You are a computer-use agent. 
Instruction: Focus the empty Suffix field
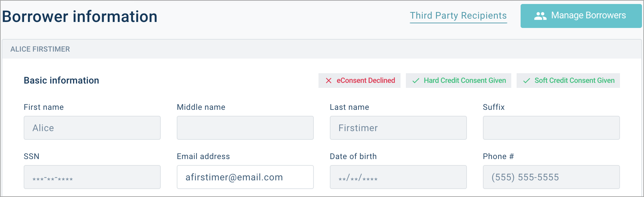(551, 128)
